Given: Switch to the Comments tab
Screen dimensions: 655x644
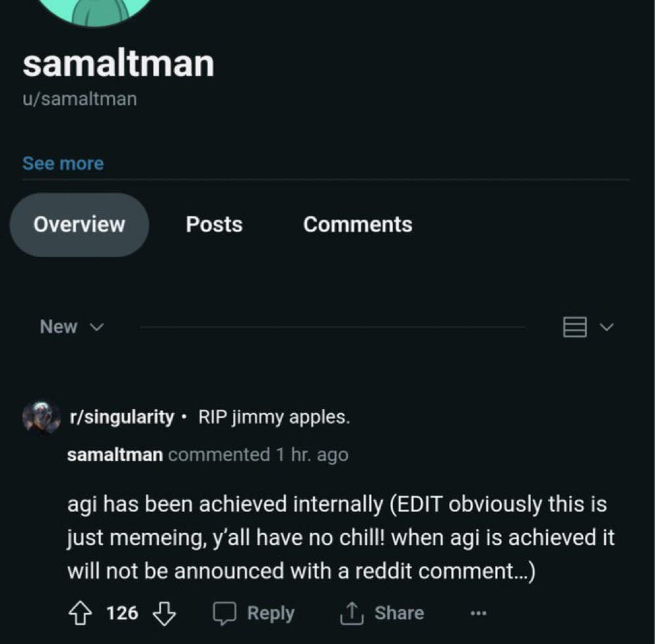Looking at the screenshot, I should pyautogui.click(x=358, y=224).
